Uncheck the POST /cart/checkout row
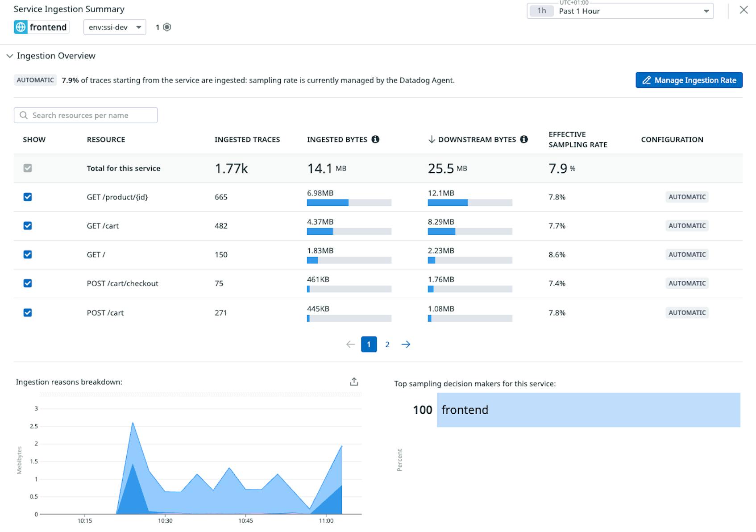The image size is (756, 532). [x=27, y=283]
